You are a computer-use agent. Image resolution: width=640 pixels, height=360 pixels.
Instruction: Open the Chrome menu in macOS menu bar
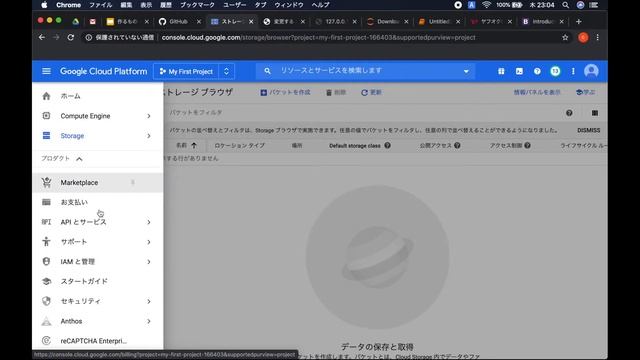pos(68,5)
